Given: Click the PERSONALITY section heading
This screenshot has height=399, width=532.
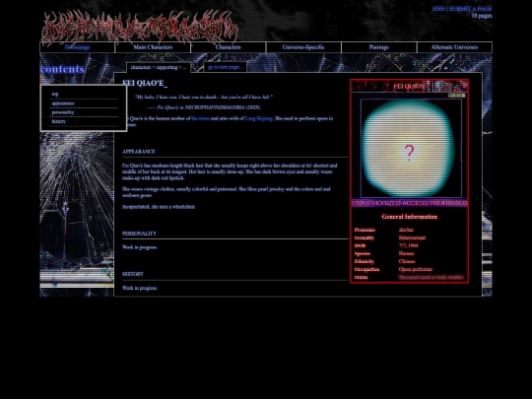Looking at the screenshot, I should 139,233.
